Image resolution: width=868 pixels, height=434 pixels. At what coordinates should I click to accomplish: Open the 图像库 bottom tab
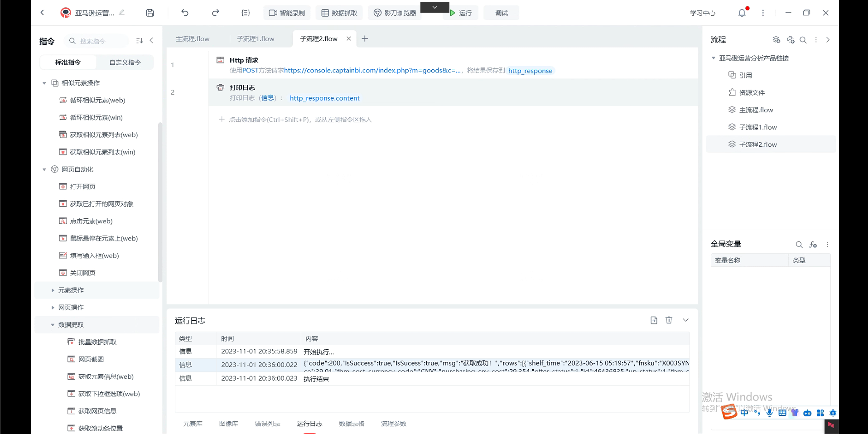click(x=228, y=424)
